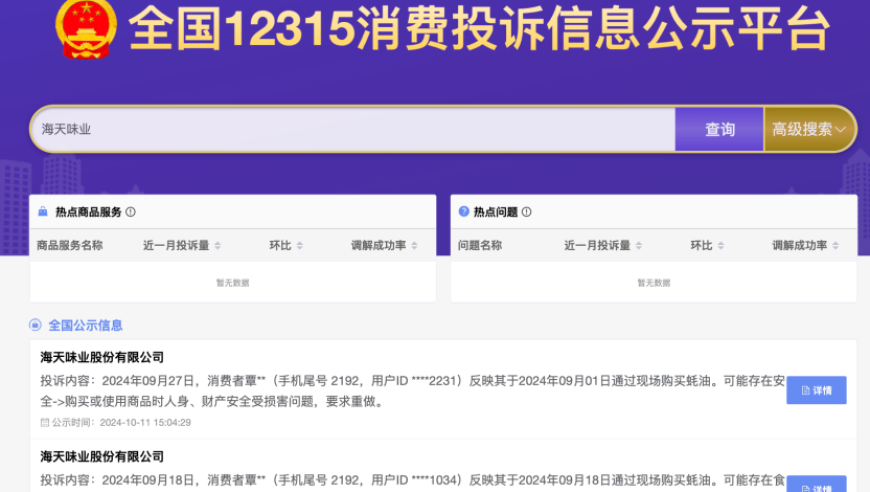Click the 查询 search button
870x492 pixels.
[719, 129]
